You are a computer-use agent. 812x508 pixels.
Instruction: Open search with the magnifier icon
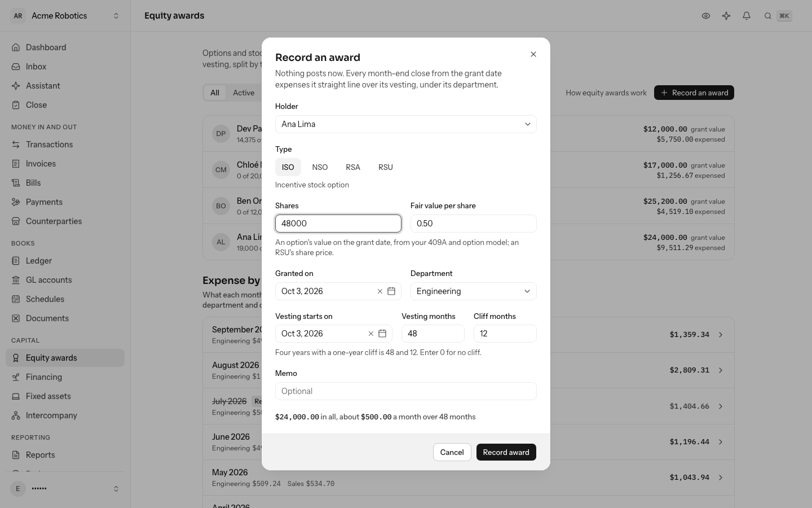pos(768,16)
